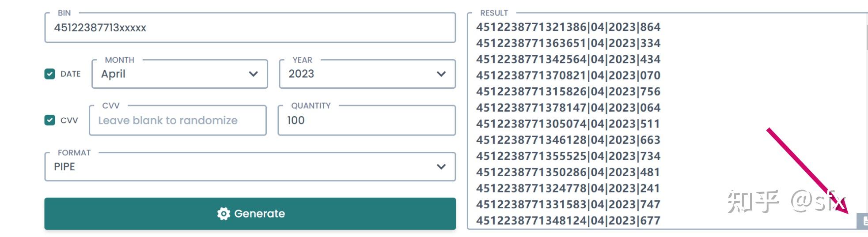Select the result row ending in 334
This screenshot has height=237, width=868.
tap(568, 43)
